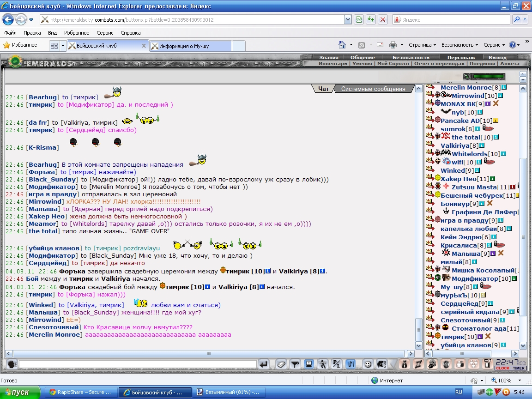Click the пуск Start button

(20, 392)
